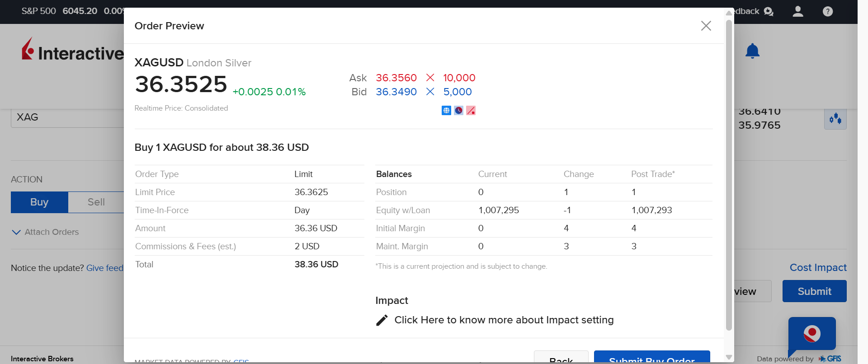Click the Amount value 36.36 USD
868x364 pixels.
[316, 228]
